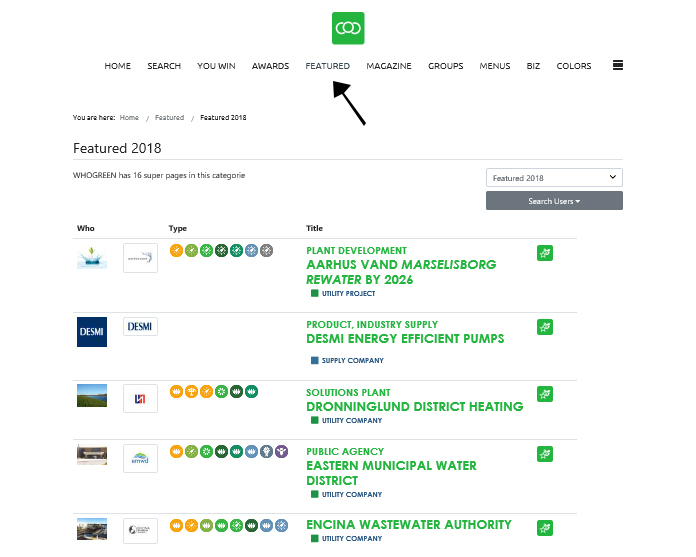
Task: Click first orange type icon in Encina row
Action: (176, 526)
